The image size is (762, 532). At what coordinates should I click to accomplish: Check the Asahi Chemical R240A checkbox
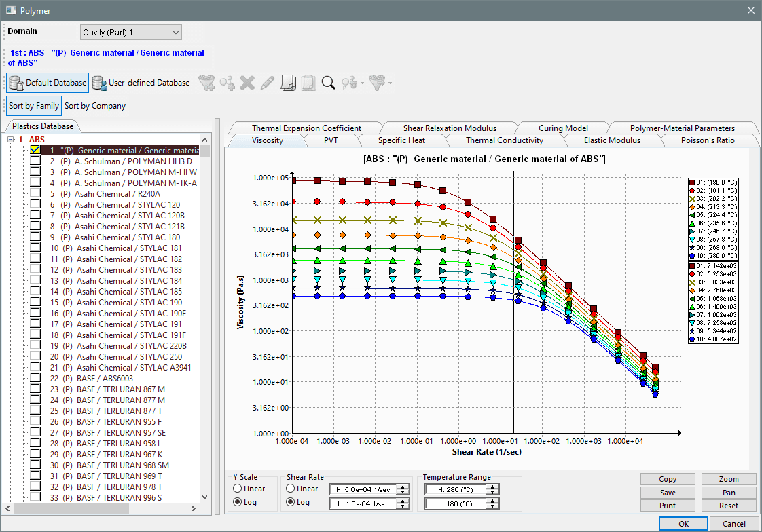(35, 193)
